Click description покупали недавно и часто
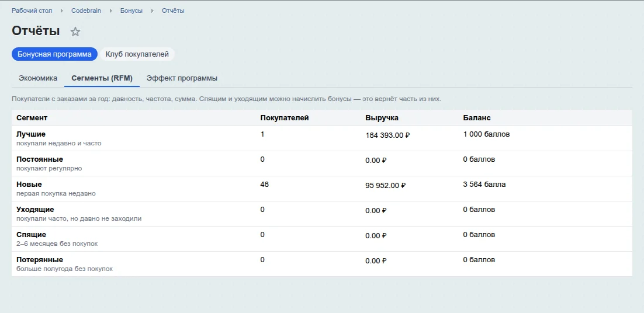This screenshot has height=313, width=644. click(59, 144)
